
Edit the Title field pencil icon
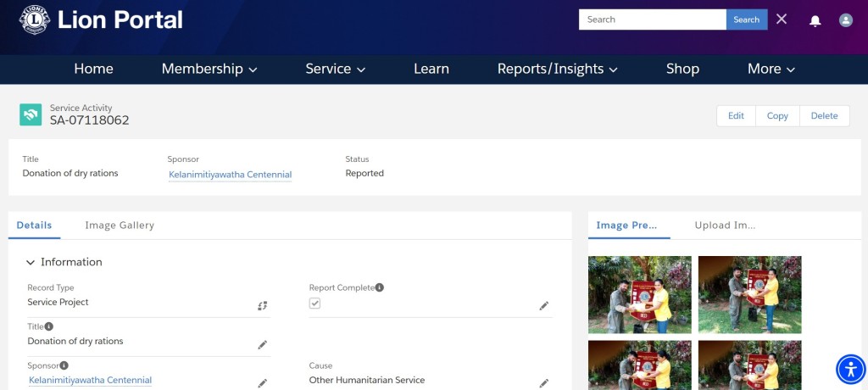pos(263,344)
